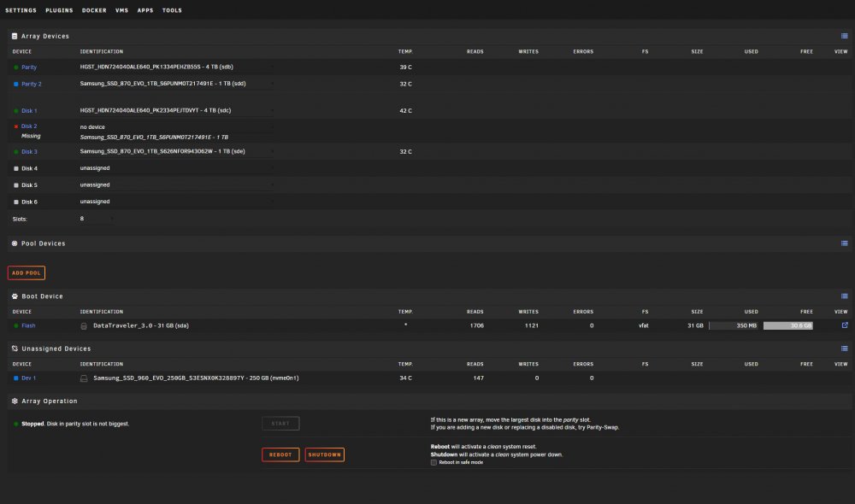Toggle Boot Device view icon

pyautogui.click(x=844, y=296)
